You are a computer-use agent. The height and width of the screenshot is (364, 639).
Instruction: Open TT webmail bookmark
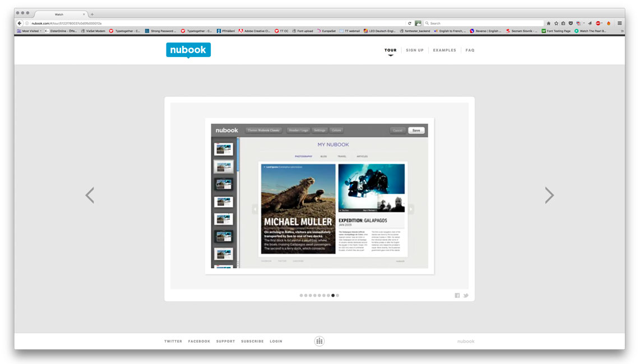pos(350,31)
